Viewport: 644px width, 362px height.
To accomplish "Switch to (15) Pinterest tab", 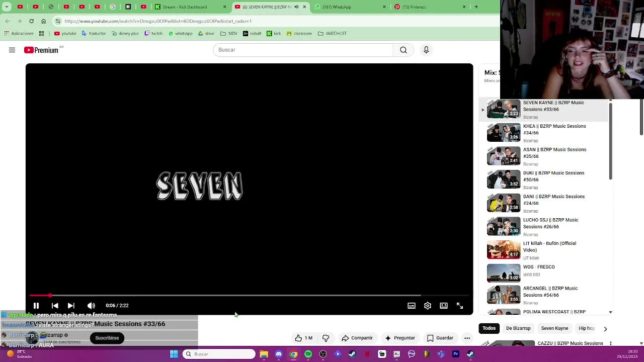I will (430, 7).
